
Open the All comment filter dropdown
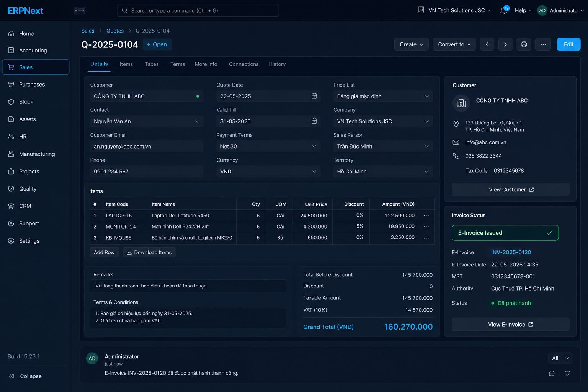(x=560, y=358)
